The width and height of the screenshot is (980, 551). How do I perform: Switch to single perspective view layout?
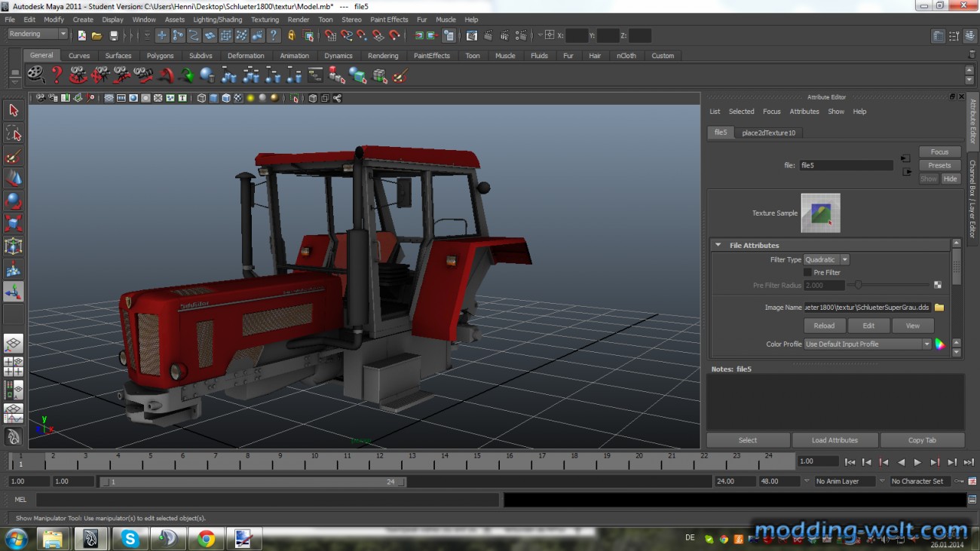click(13, 344)
